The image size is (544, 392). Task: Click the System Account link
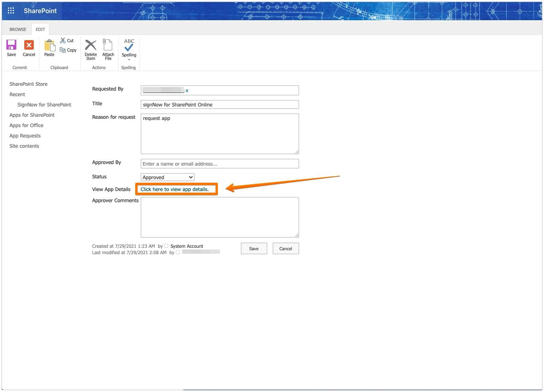[187, 246]
